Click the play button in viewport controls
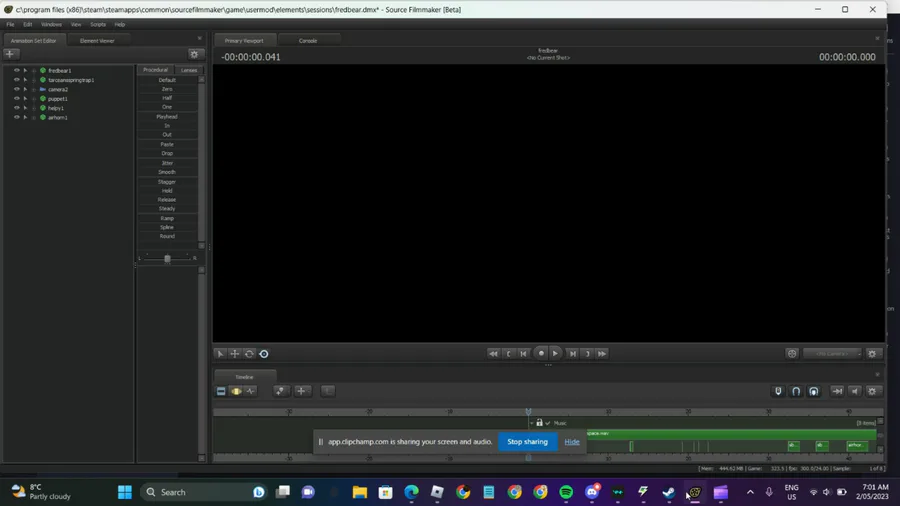 (555, 353)
